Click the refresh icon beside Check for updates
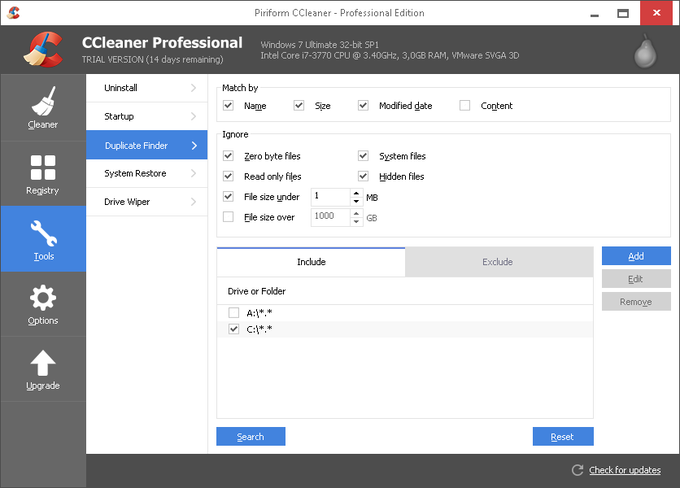The width and height of the screenshot is (680, 488). click(x=577, y=470)
